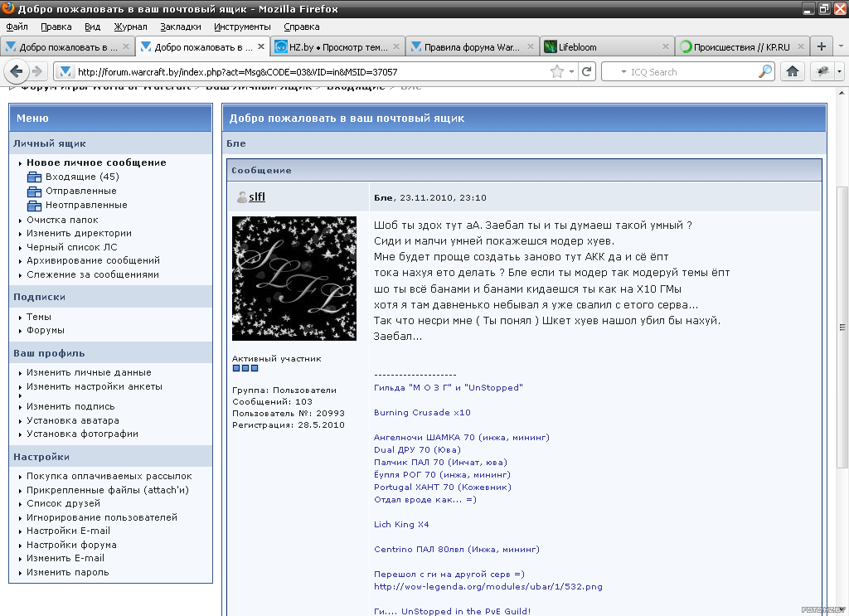Open the Закладки menu
This screenshot has height=616, width=849.
click(180, 27)
